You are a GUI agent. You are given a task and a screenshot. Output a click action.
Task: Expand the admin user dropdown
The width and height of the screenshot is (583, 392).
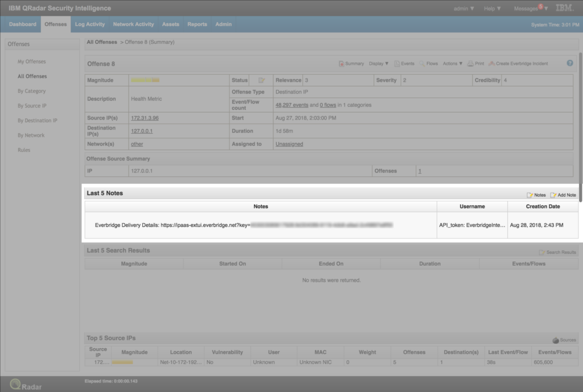463,9
